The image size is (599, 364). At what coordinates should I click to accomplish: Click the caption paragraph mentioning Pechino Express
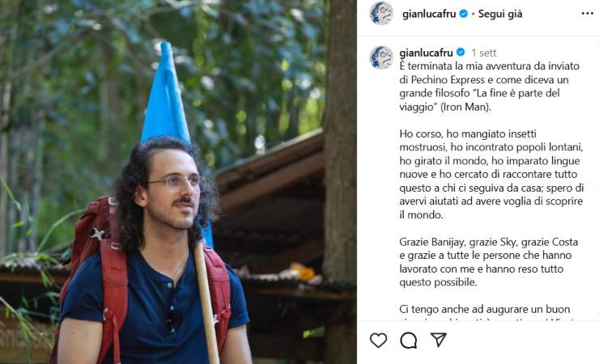[x=490, y=87]
